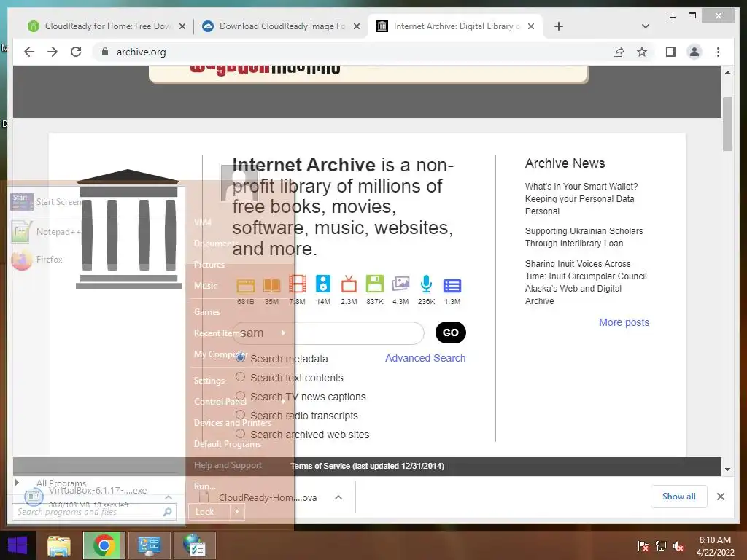Screen dimensions: 747x560
Task: Open the More posts link
Action: pyautogui.click(x=624, y=322)
